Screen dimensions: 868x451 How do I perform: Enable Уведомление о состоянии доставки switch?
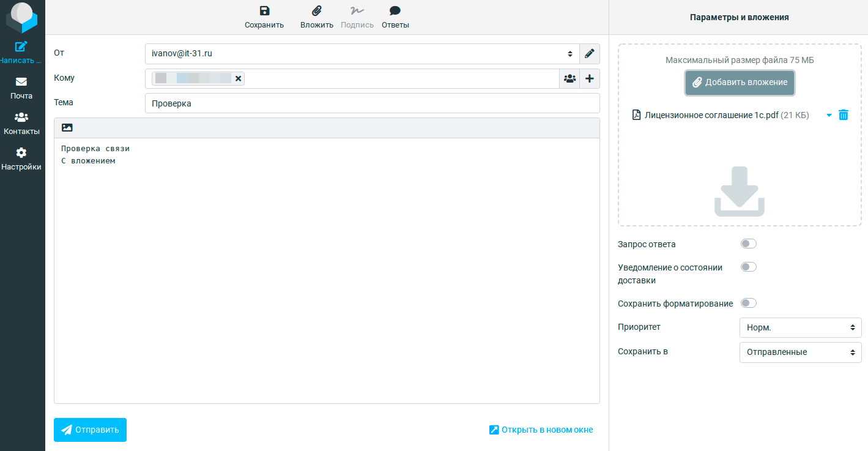[x=749, y=267]
